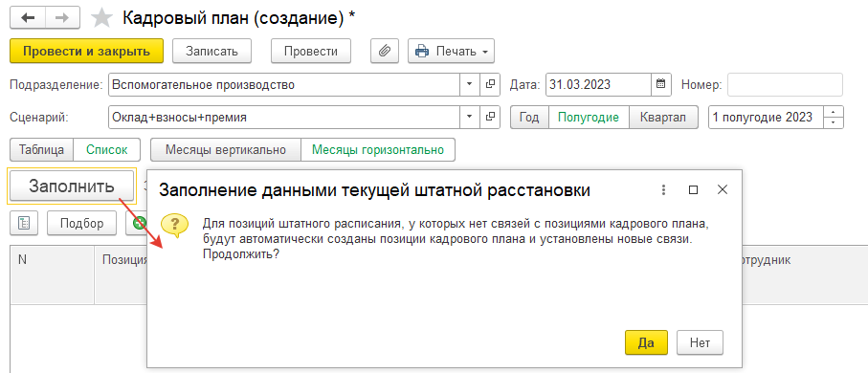Screen dimensions: 868x373
Task: Close the Заполнение данными dialog
Action: (722, 189)
